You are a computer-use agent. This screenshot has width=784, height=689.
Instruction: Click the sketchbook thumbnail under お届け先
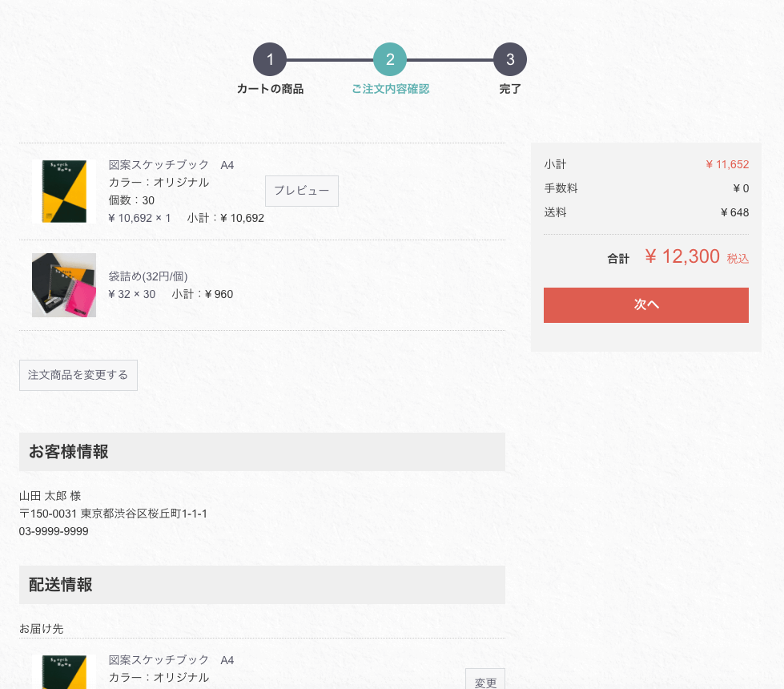coord(64,673)
